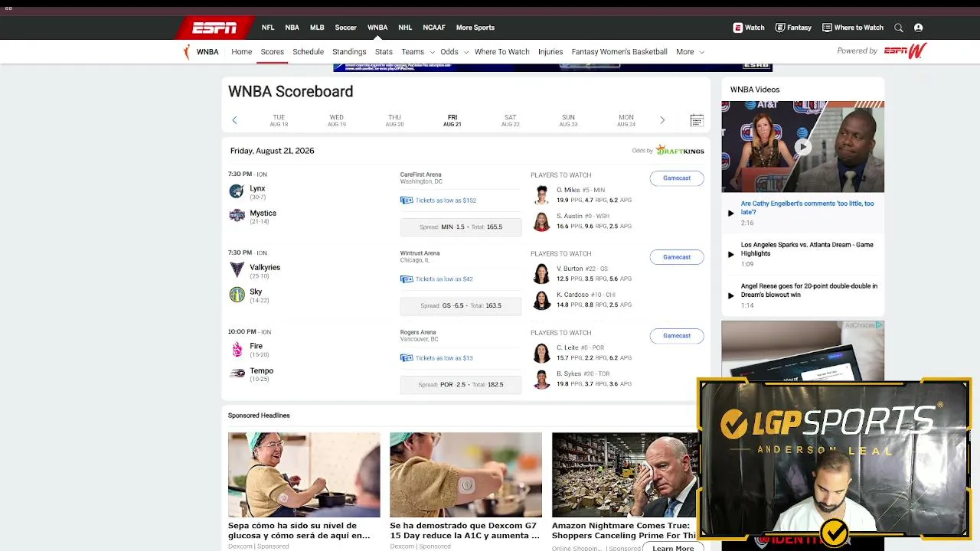980x551 pixels.
Task: Open the Dexcom G7 sponsored image
Action: 465,474
